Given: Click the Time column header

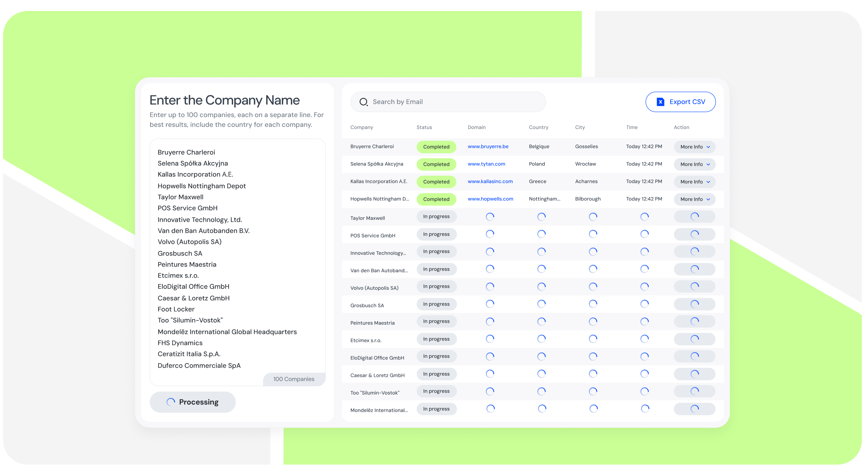Looking at the screenshot, I should pos(632,127).
